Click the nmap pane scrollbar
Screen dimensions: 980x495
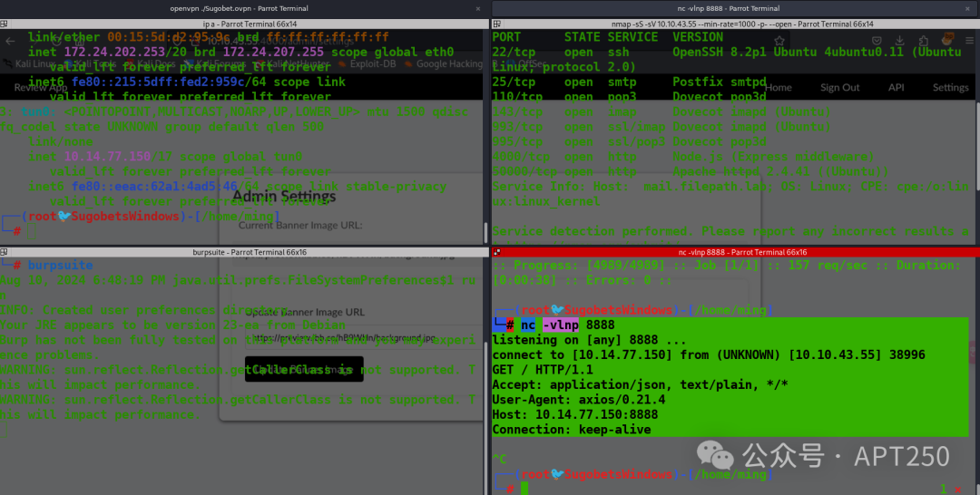point(977,147)
